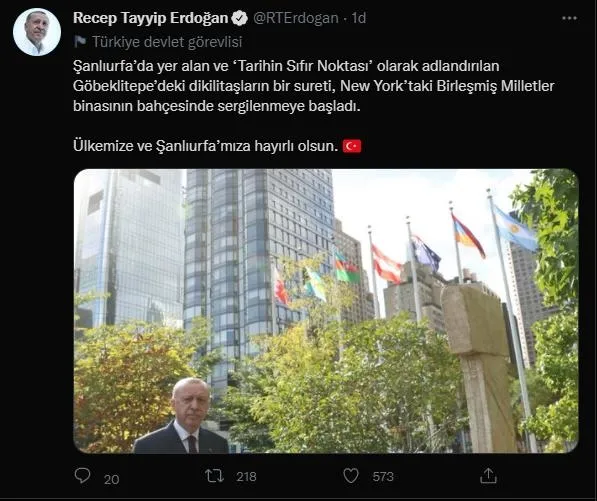The width and height of the screenshot is (597, 501).
Task: Click the 218 retweet count
Action: point(246,477)
